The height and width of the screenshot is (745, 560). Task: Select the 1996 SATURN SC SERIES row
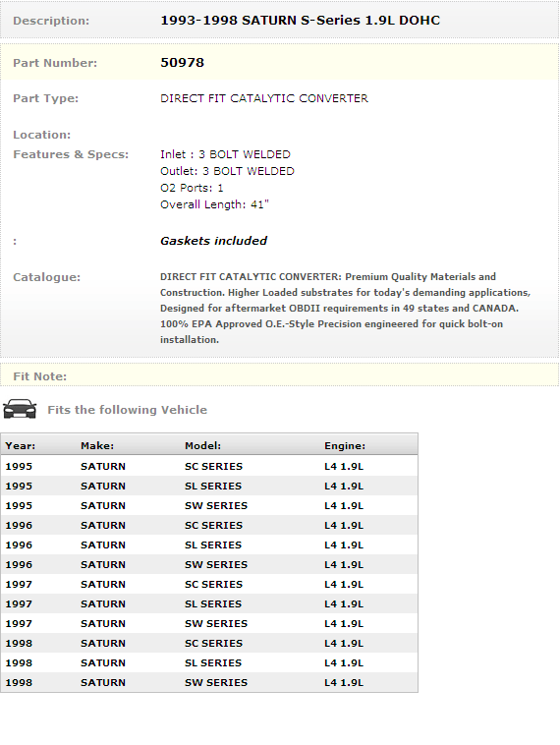click(209, 525)
